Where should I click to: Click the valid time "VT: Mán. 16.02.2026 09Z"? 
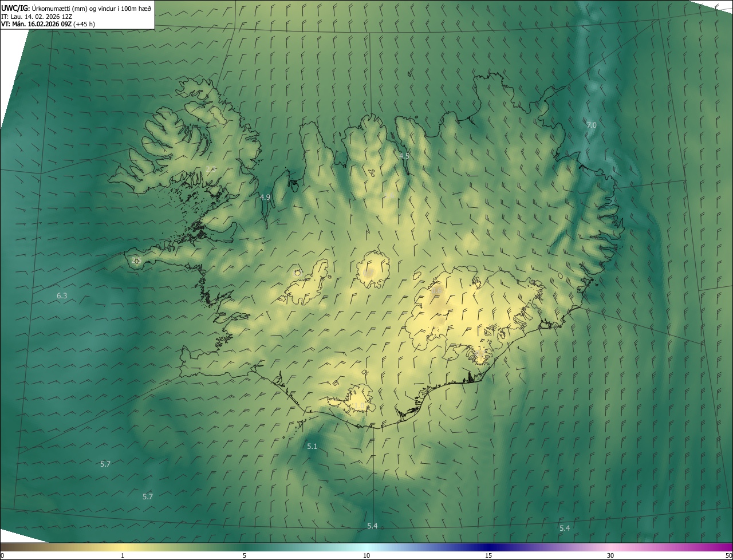click(36, 24)
